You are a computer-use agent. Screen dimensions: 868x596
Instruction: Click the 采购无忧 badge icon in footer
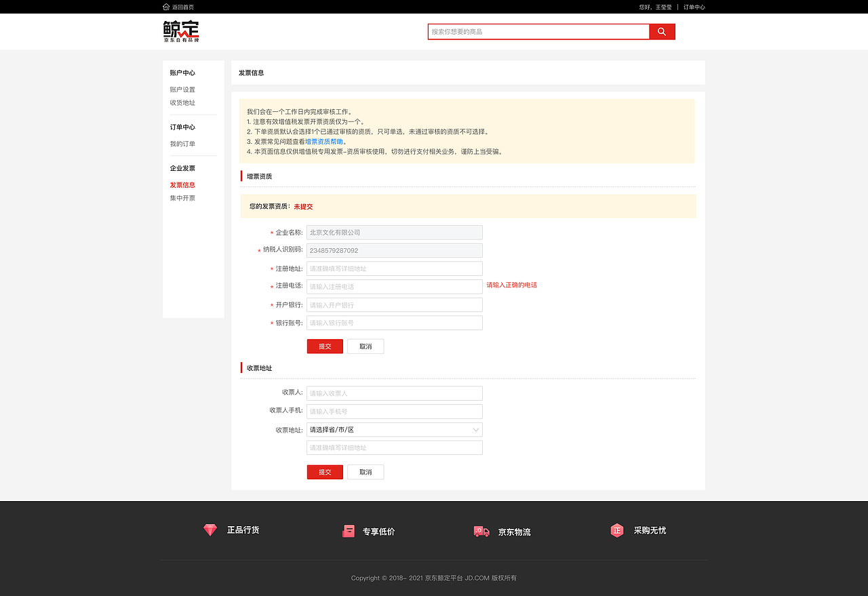tap(616, 530)
